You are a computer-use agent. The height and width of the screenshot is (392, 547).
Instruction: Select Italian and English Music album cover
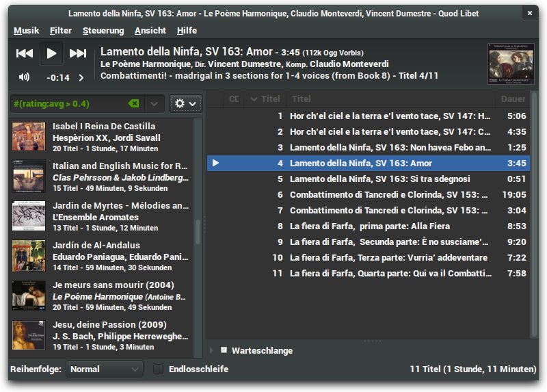29,177
